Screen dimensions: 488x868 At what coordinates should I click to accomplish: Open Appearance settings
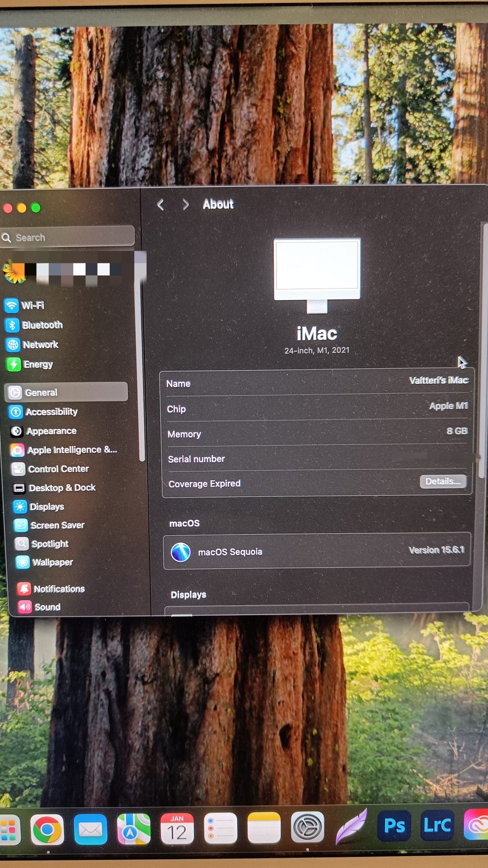tap(43, 431)
